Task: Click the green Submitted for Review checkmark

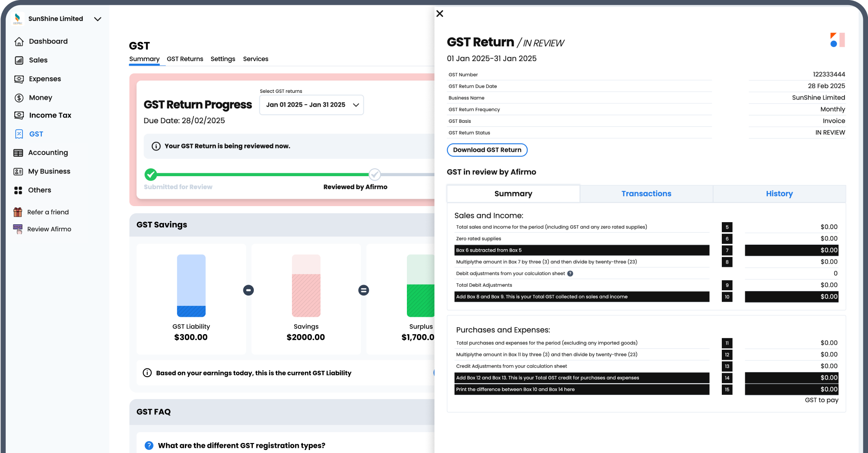Action: tap(151, 174)
